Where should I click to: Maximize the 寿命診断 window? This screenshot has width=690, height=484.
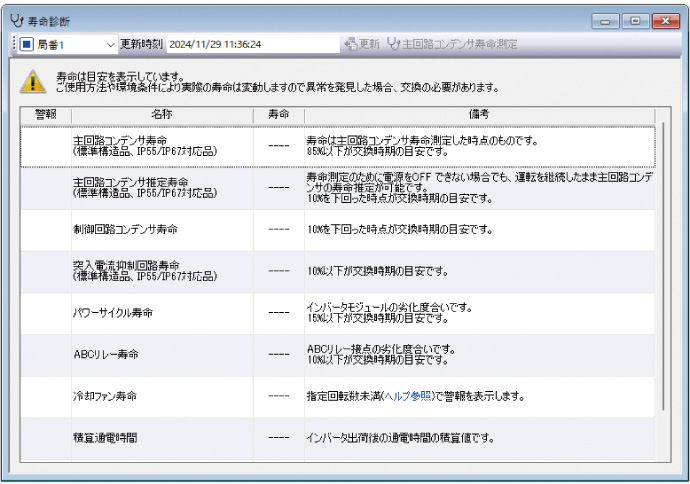click(635, 19)
